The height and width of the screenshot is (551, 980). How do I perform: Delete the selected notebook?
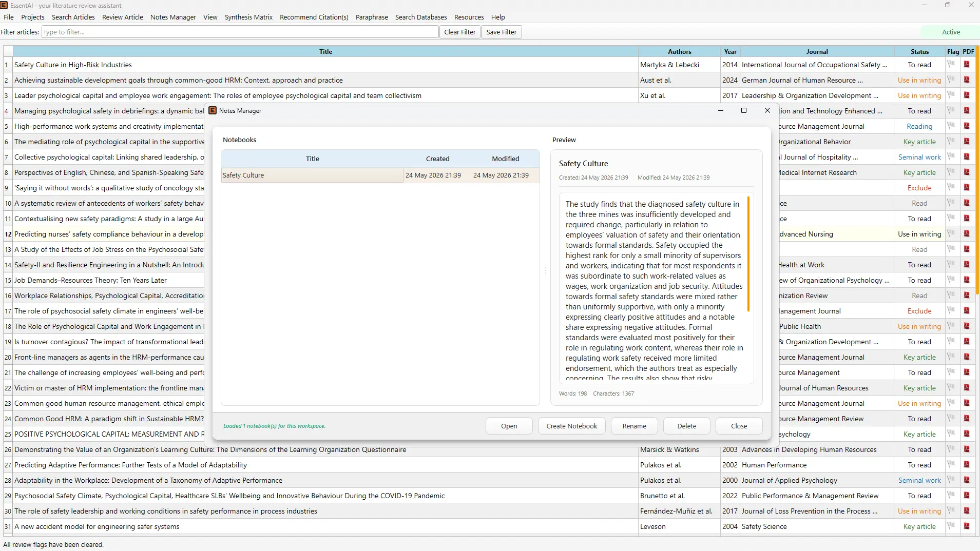pyautogui.click(x=687, y=426)
